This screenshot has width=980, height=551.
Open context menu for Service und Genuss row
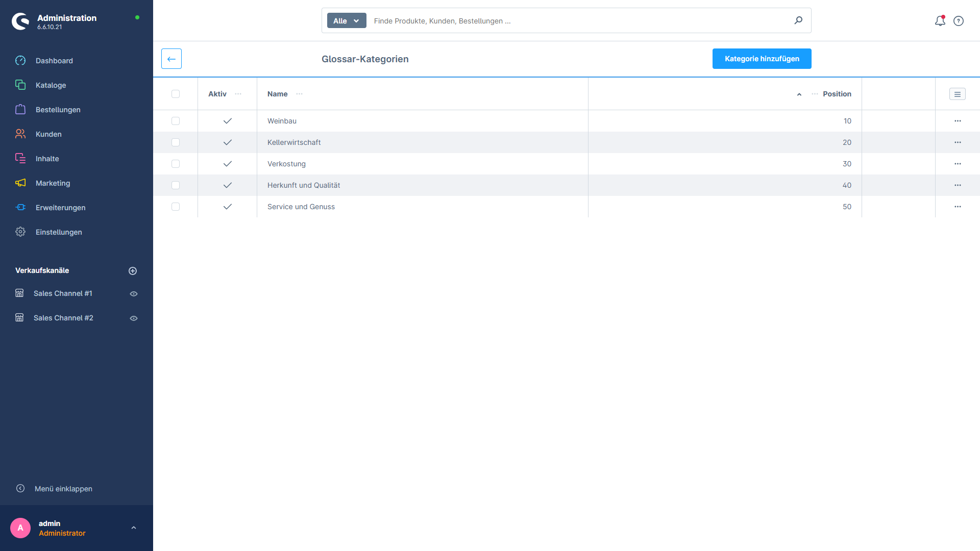[958, 207]
